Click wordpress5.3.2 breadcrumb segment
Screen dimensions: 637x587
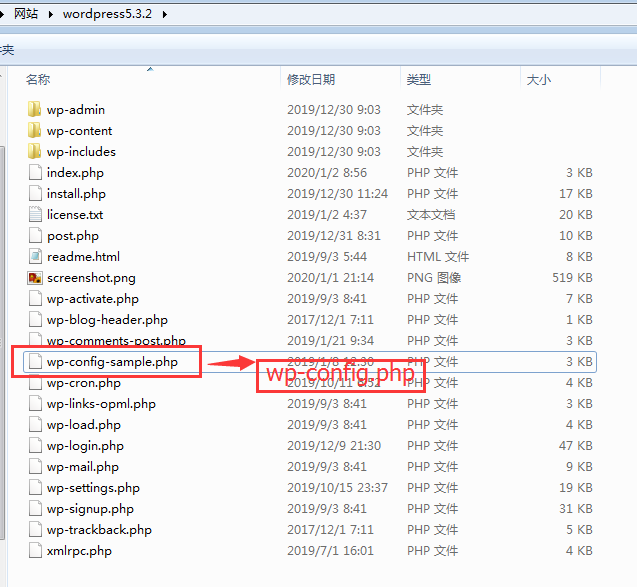coord(107,14)
